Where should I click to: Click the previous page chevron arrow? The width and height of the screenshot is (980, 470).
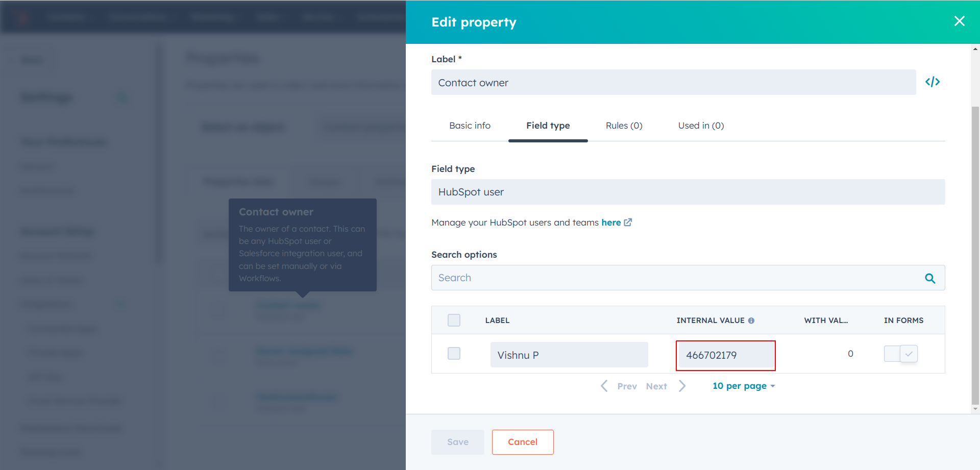tap(604, 386)
